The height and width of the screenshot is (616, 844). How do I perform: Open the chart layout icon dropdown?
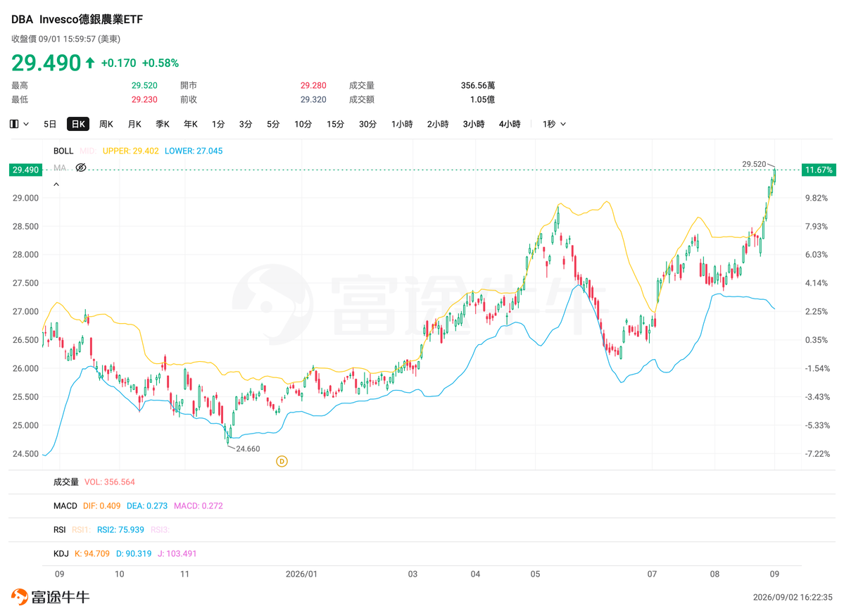click(x=19, y=124)
